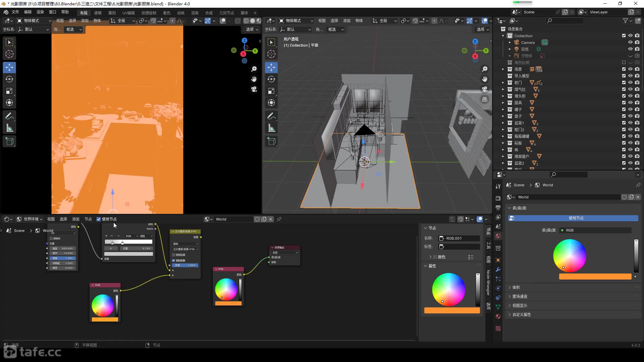
Task: Unlink World datablock in properties with X
Action: point(638,197)
